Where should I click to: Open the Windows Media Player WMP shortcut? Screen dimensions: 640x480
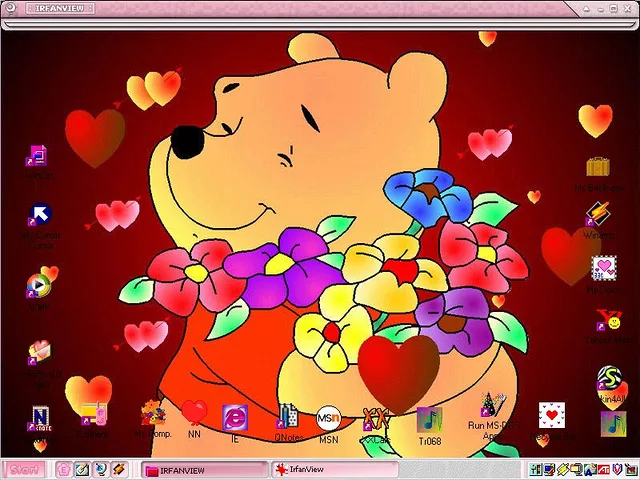39,285
